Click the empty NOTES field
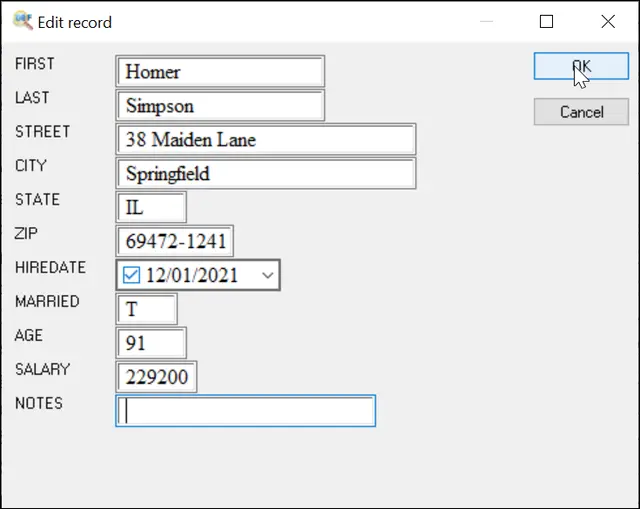The width and height of the screenshot is (640, 509). coord(245,411)
